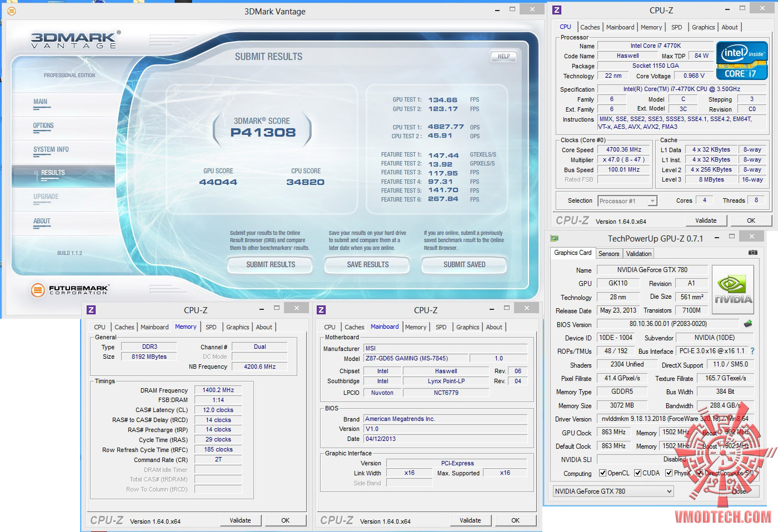The width and height of the screenshot is (778, 532).
Task: Open the OPTIONS section in 3DMark
Action: (x=43, y=126)
